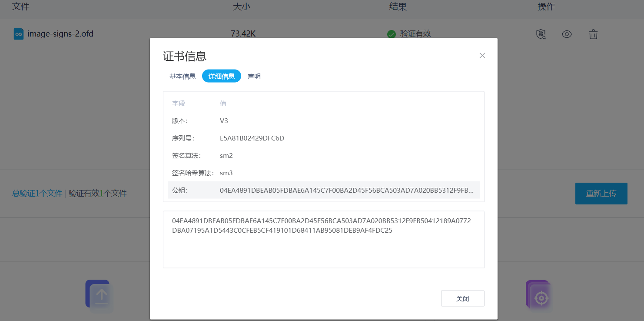Select the 详细信息 tab
The image size is (644, 321).
(x=222, y=77)
